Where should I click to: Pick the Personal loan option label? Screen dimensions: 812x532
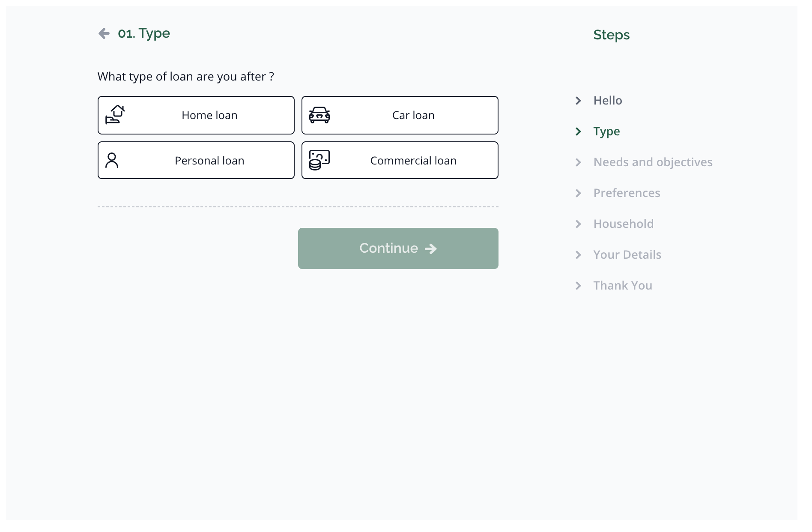coord(209,161)
